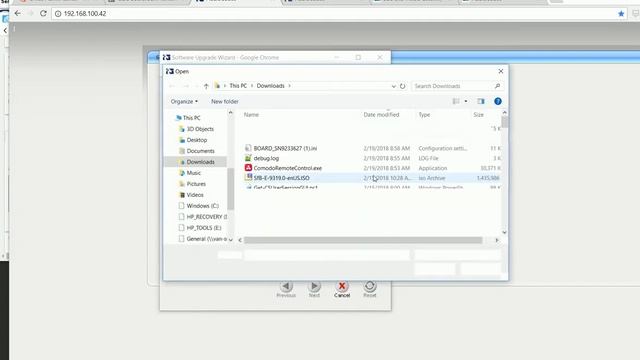Screen dimensions: 640x360
Task: Sort files by Date modified column
Action: coord(381,115)
